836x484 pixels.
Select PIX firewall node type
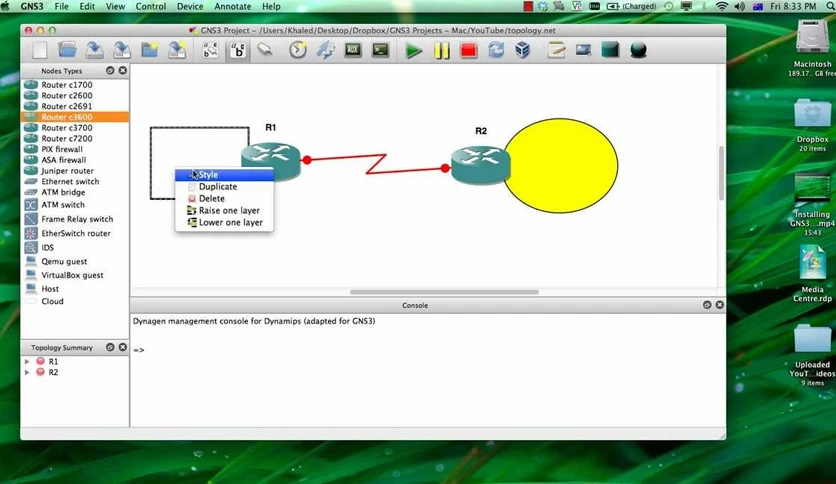75,149
